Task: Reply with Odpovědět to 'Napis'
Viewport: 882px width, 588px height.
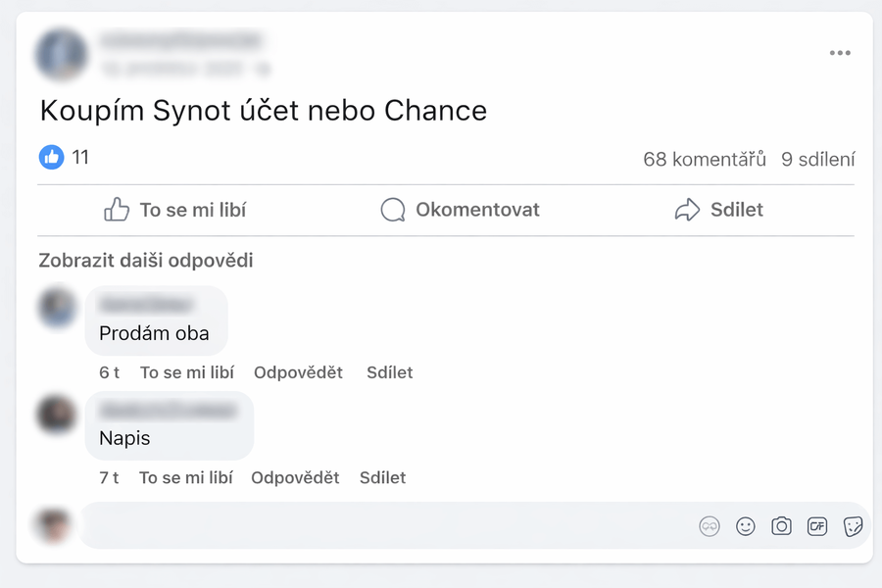Action: click(x=297, y=477)
